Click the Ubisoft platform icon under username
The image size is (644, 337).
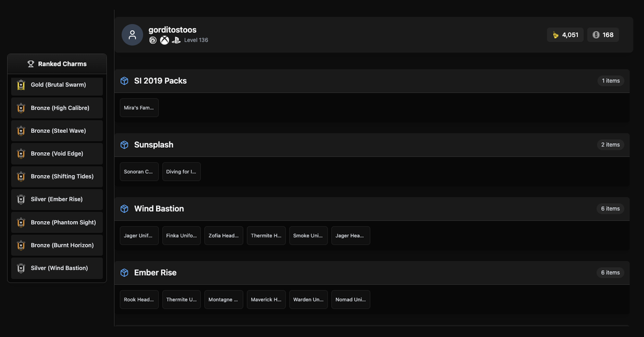[x=153, y=40]
